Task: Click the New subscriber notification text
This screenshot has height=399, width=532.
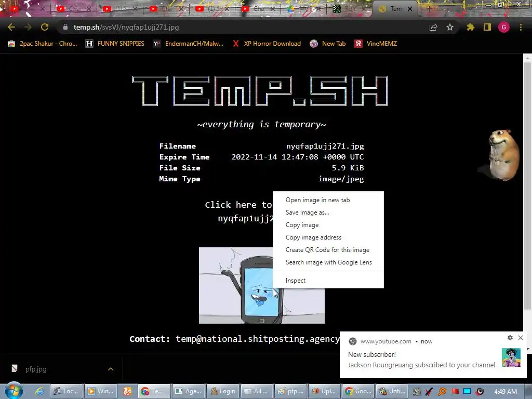Action: coord(372,354)
